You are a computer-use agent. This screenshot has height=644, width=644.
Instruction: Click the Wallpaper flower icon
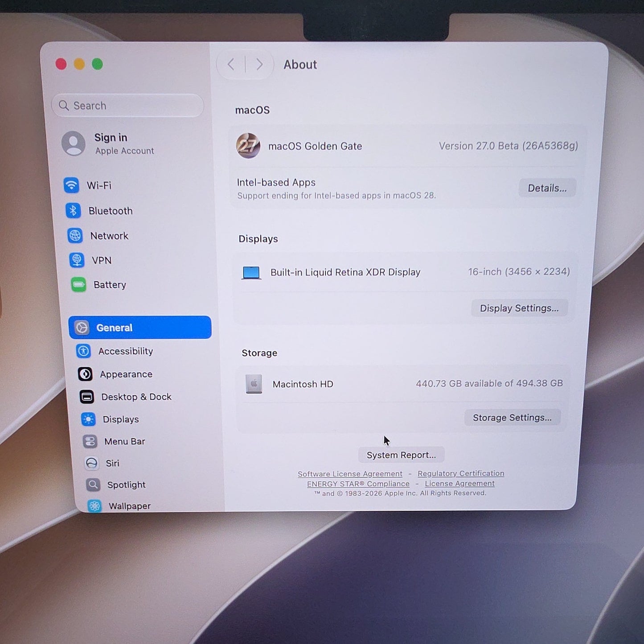point(94,506)
